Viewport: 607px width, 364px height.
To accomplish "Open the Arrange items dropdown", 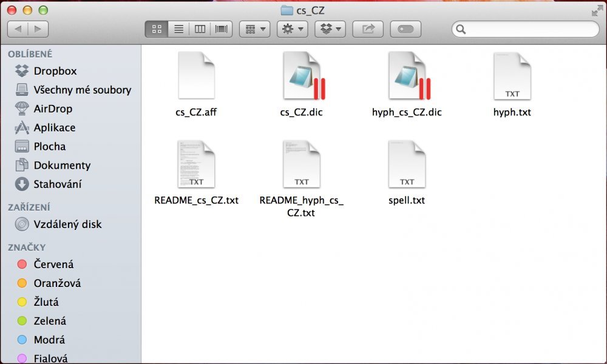I will [255, 29].
